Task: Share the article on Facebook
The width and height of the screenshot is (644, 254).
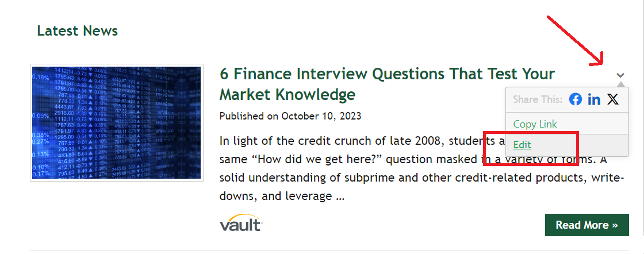Action: click(x=576, y=99)
